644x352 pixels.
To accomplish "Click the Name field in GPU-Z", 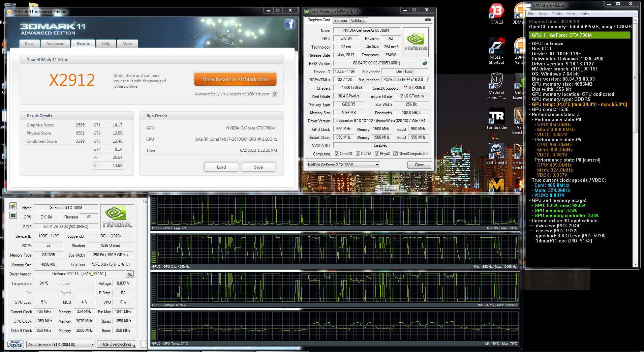I will pyautogui.click(x=367, y=30).
